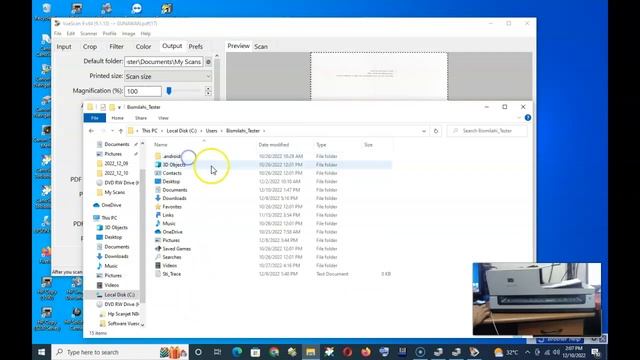The height and width of the screenshot is (360, 640).
Task: Sort by the Date modified column header
Action: click(273, 145)
